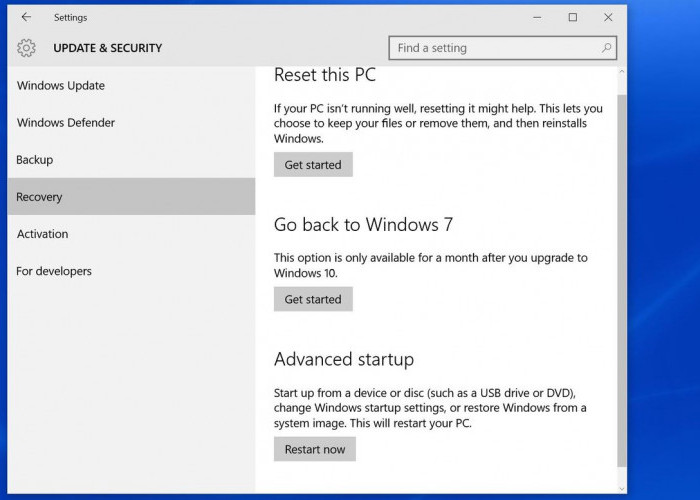Open the Windows Update section
This screenshot has height=500, width=700.
tap(61, 86)
